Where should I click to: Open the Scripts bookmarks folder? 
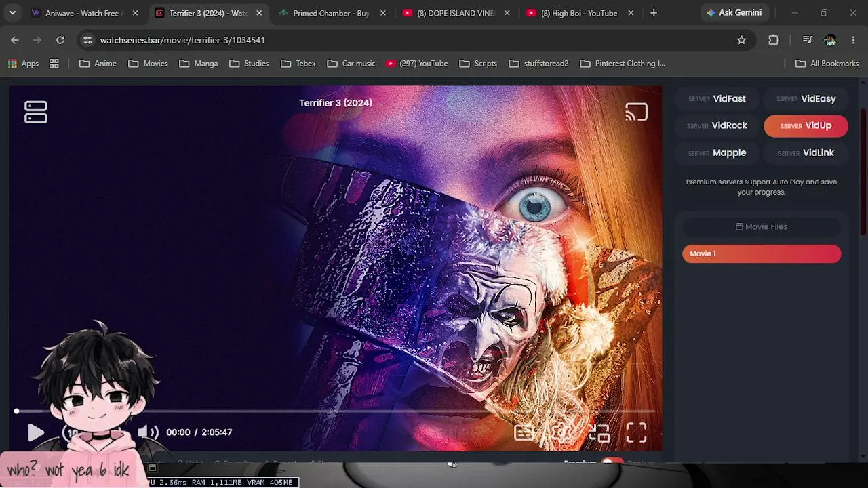pyautogui.click(x=478, y=64)
